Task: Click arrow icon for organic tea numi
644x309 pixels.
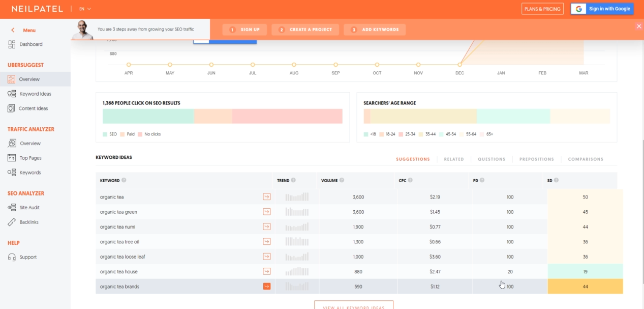Action: coord(267,227)
